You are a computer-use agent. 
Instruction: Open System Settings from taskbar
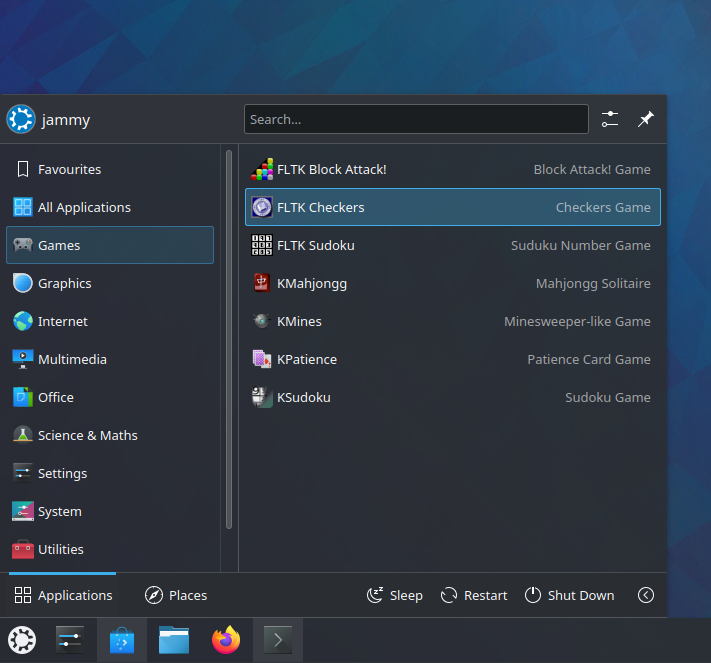tap(70, 640)
